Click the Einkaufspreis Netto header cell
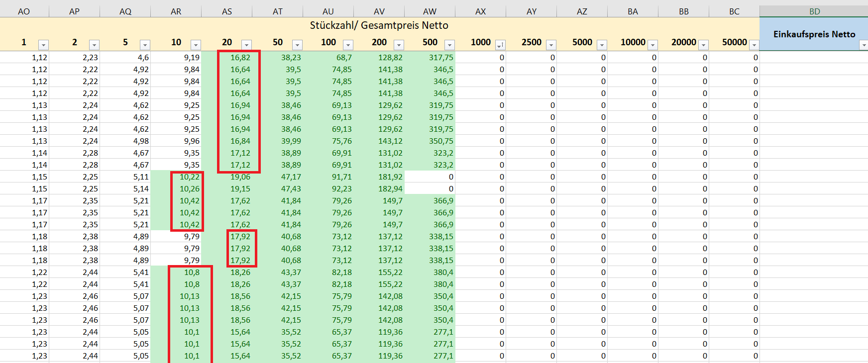Screen dimensions: 868x363 point(814,34)
